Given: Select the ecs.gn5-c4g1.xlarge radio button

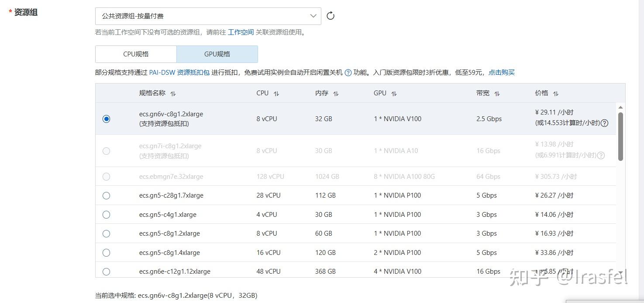Looking at the screenshot, I should [106, 215].
